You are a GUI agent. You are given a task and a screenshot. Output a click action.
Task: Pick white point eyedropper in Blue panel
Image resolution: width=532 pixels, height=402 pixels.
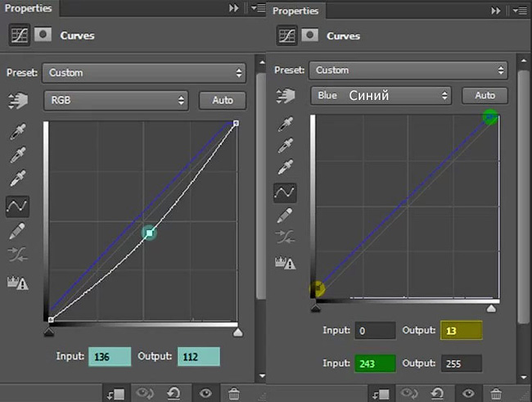(x=286, y=167)
